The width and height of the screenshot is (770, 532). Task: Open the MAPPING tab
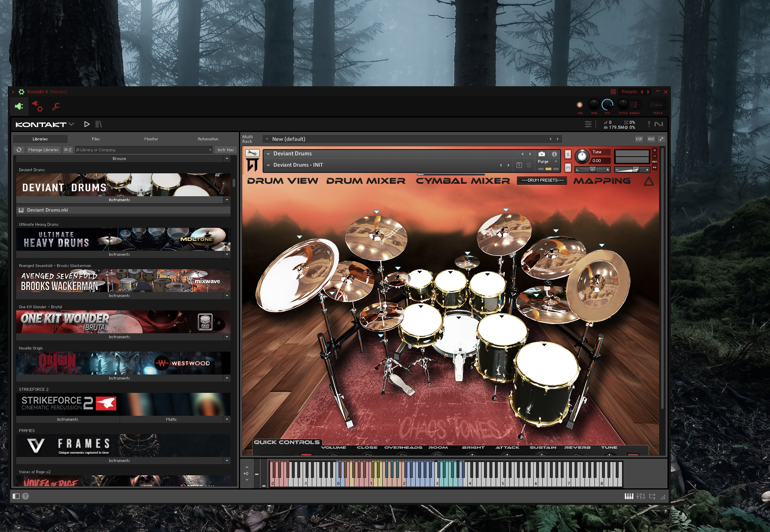pos(602,181)
